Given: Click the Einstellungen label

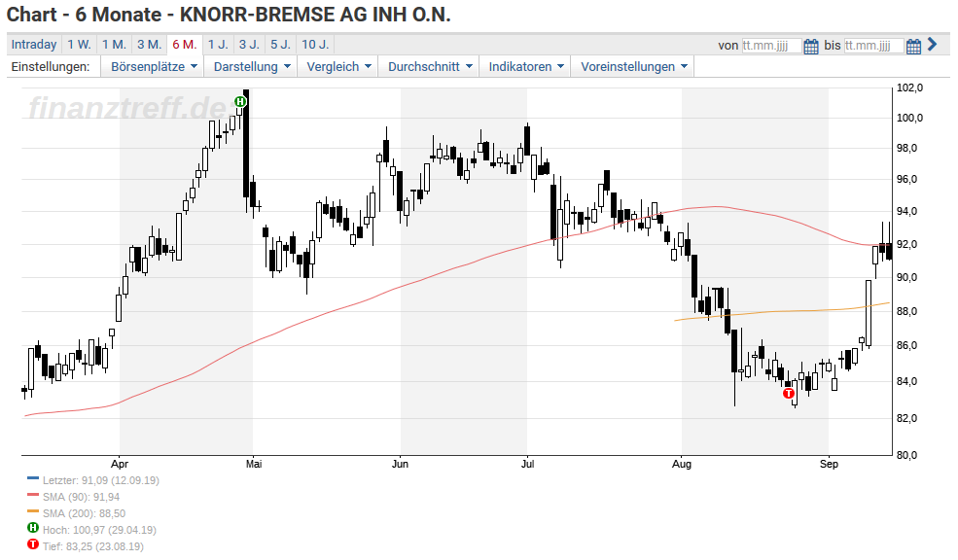Looking at the screenshot, I should [51, 66].
